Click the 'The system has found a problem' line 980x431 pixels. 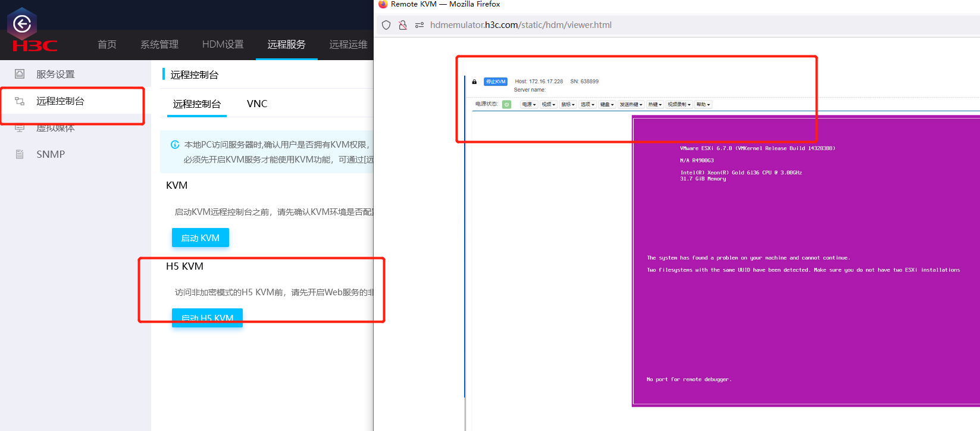(749, 258)
